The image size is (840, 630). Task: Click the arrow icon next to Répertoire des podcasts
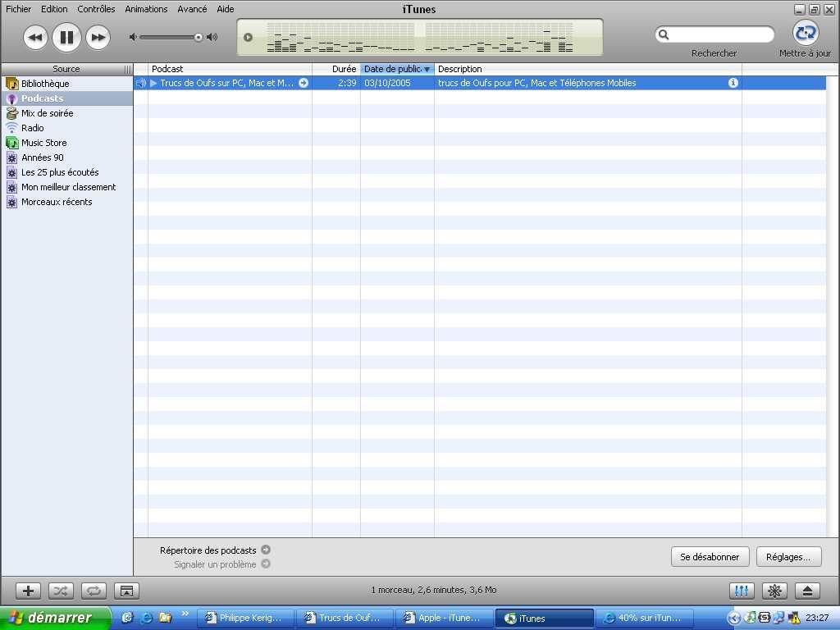(x=266, y=550)
